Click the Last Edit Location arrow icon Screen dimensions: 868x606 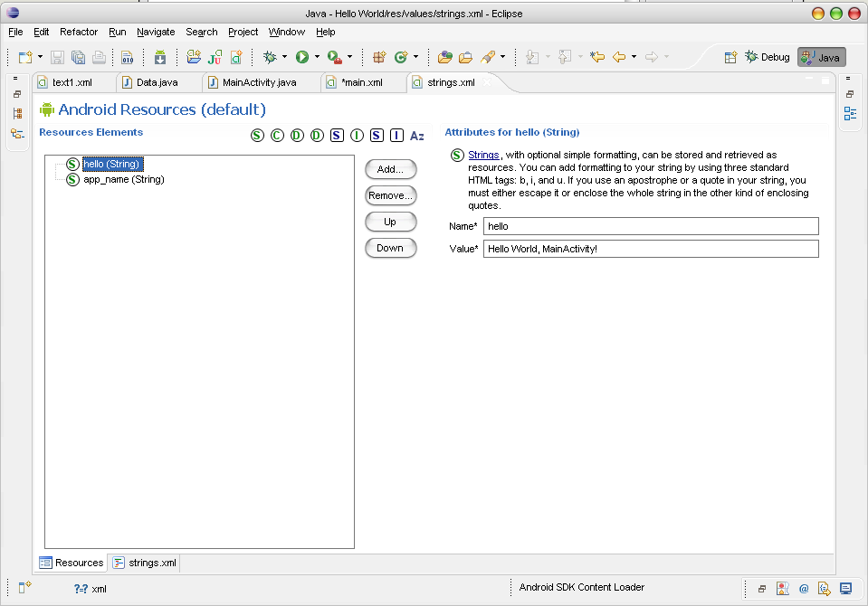click(597, 57)
